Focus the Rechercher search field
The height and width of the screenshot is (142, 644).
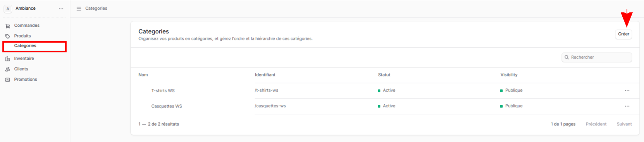tap(597, 57)
